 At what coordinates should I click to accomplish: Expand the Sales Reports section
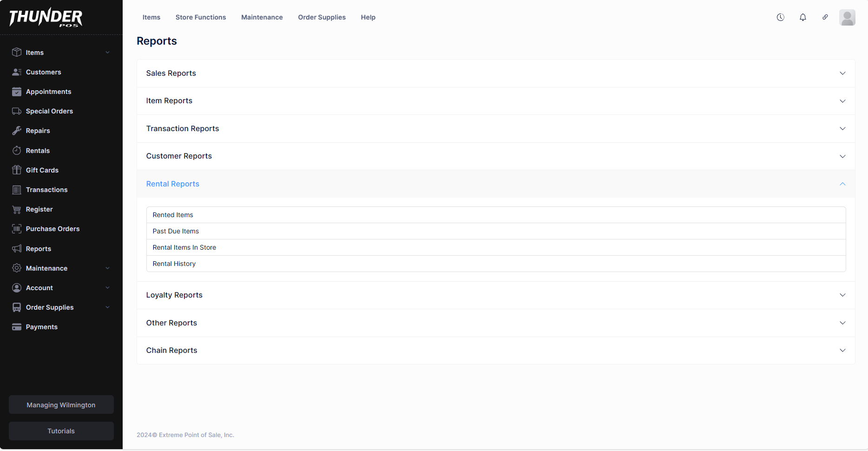495,73
